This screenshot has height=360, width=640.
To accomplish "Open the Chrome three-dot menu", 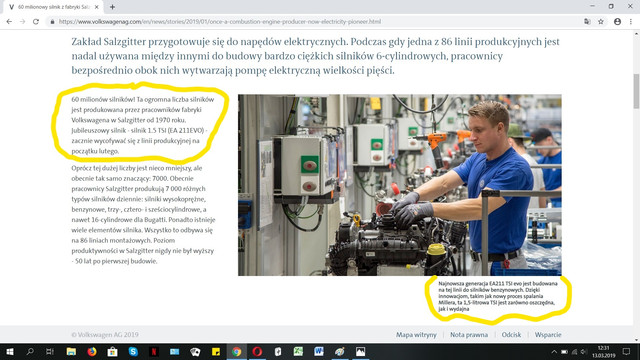I will pos(631,22).
